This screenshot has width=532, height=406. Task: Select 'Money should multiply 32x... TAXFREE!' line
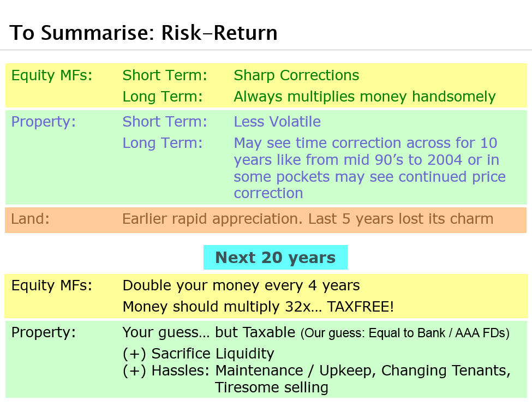[x=258, y=307]
